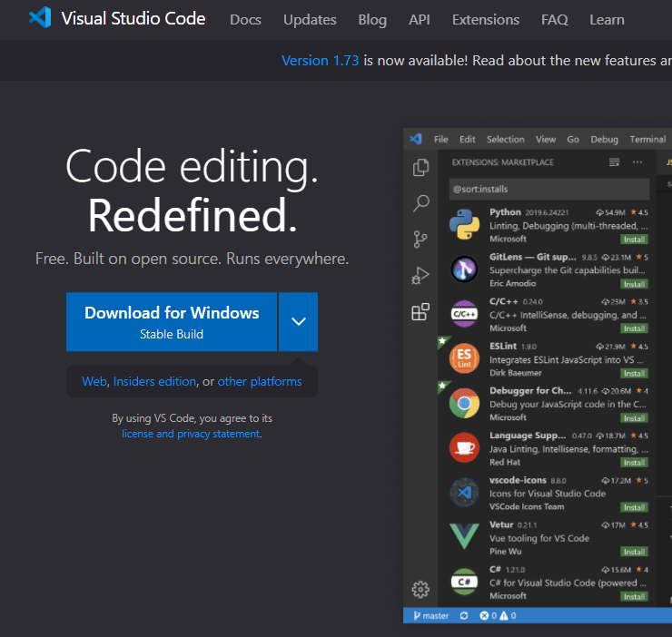The height and width of the screenshot is (637, 672).
Task: Click the Vetur extension icon
Action: pos(464,536)
